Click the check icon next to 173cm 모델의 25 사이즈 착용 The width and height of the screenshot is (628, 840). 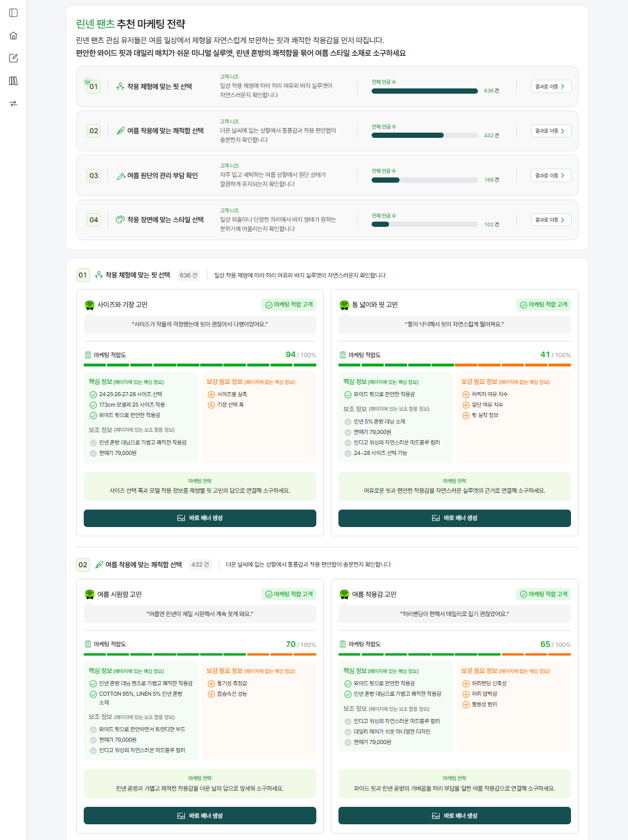[x=93, y=405]
